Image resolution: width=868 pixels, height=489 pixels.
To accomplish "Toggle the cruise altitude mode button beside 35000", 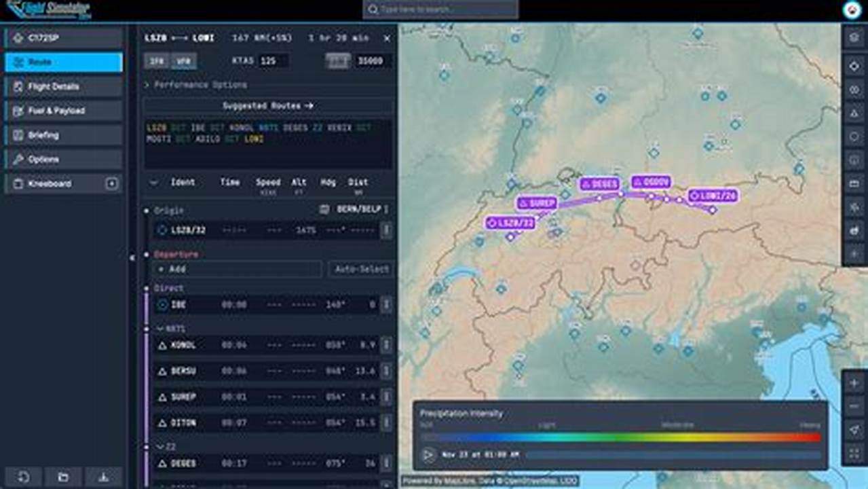I will click(x=337, y=60).
